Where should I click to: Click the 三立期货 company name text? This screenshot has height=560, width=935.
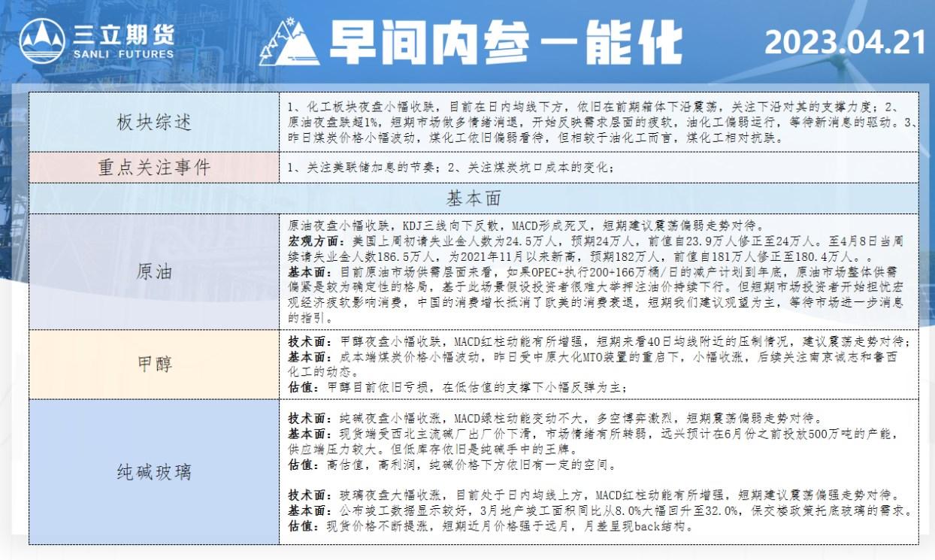123,34
